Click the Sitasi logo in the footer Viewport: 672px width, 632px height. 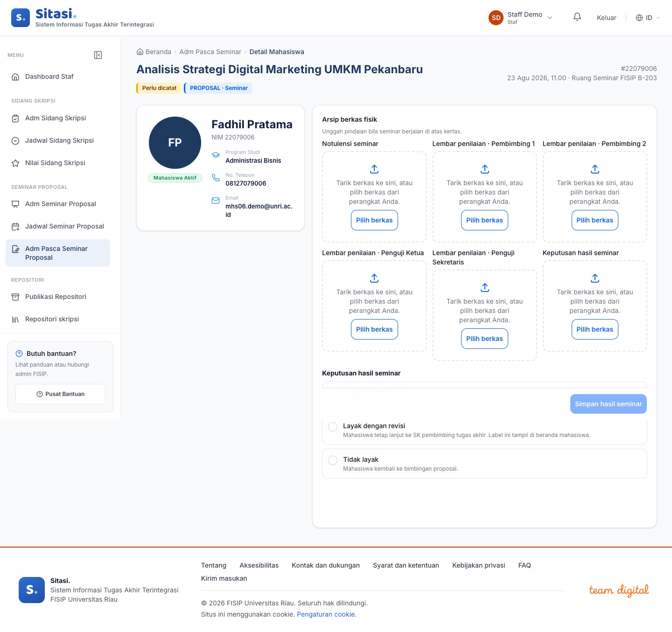tap(32, 590)
